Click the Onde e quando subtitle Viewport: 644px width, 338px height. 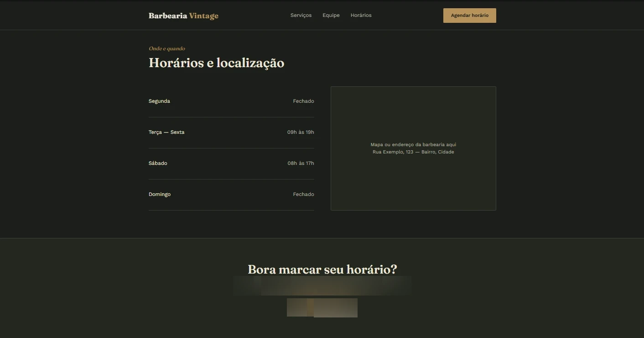167,48
